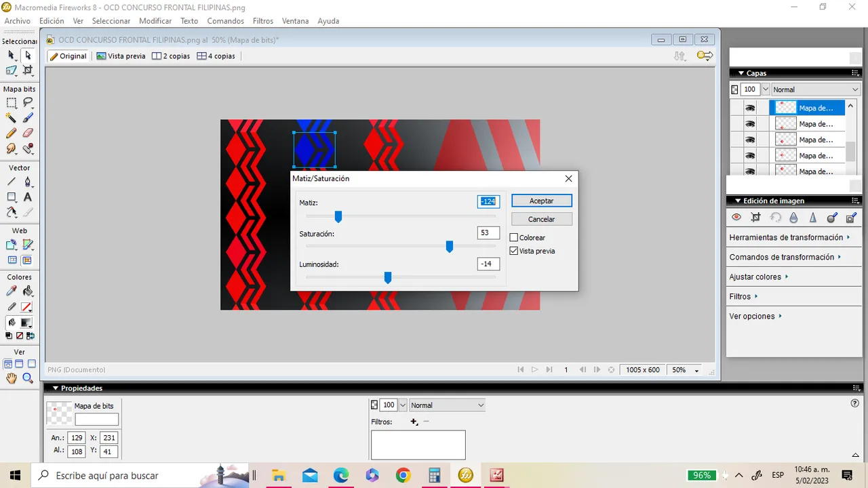This screenshot has height=488, width=868.
Task: Toggle eye of second layer row
Action: click(x=750, y=124)
